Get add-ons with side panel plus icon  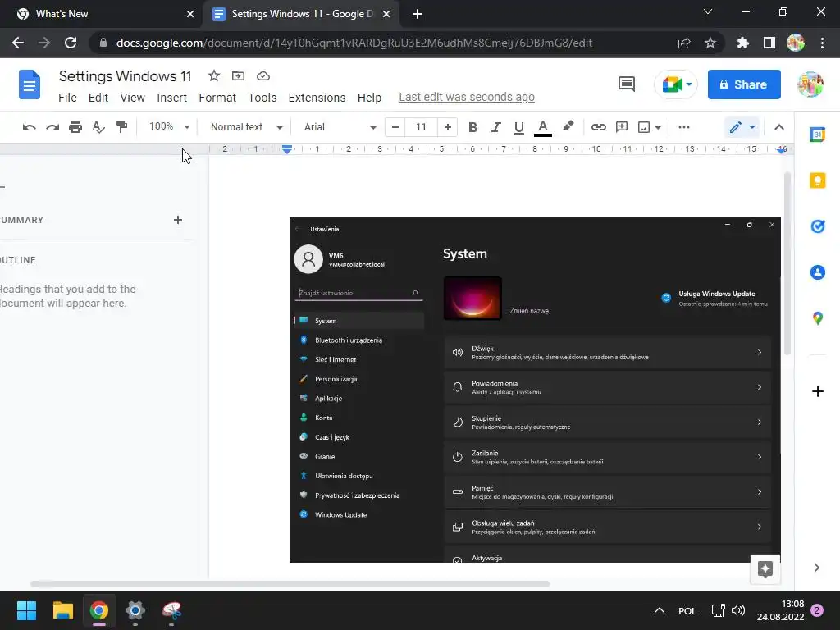click(818, 391)
